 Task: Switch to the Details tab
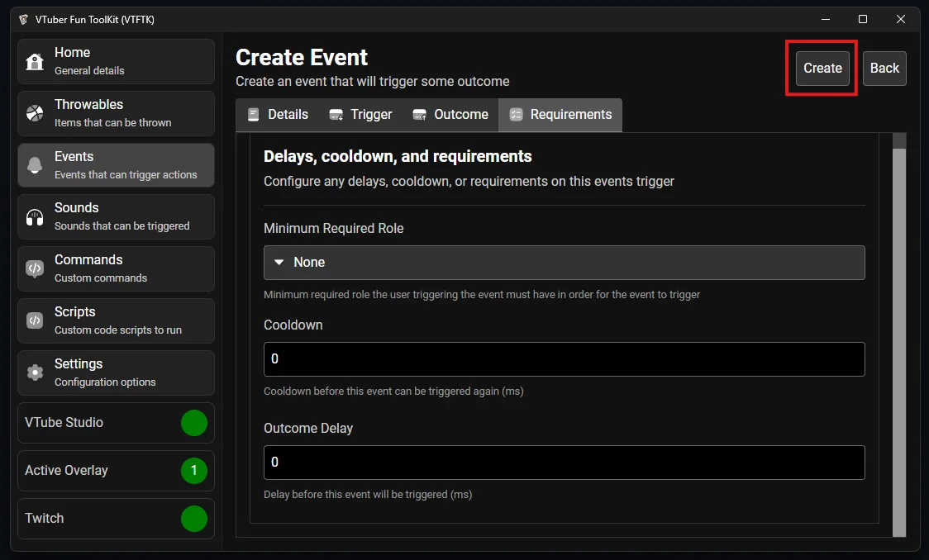278,115
